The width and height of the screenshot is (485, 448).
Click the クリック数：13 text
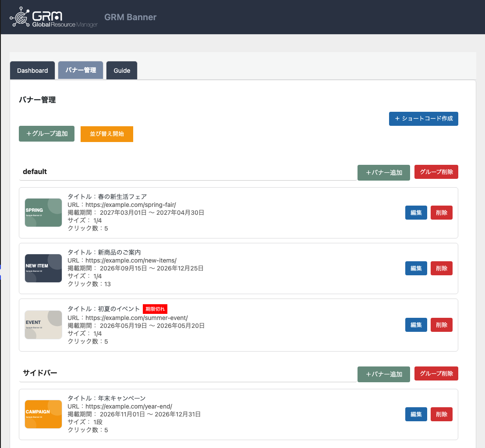[x=89, y=284]
